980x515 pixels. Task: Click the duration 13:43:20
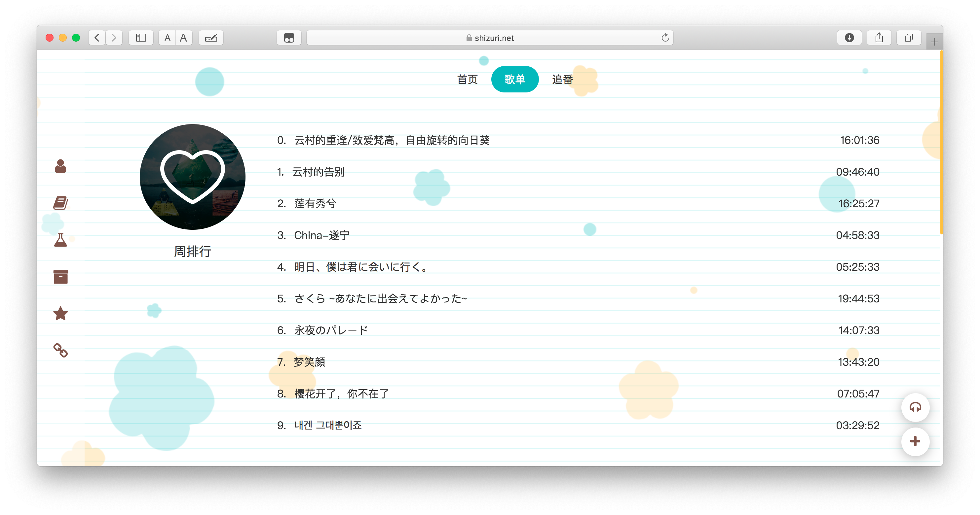tap(859, 362)
